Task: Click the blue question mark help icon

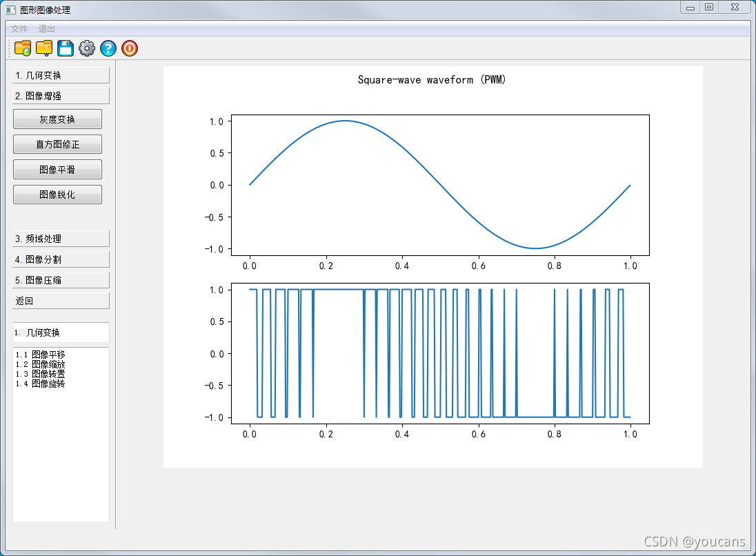Action: coord(108,48)
